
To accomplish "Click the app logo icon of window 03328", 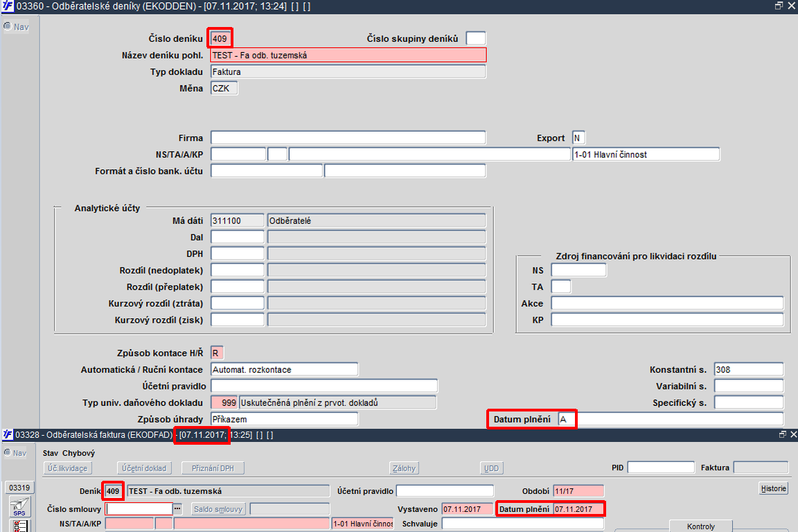I will pos(7,435).
